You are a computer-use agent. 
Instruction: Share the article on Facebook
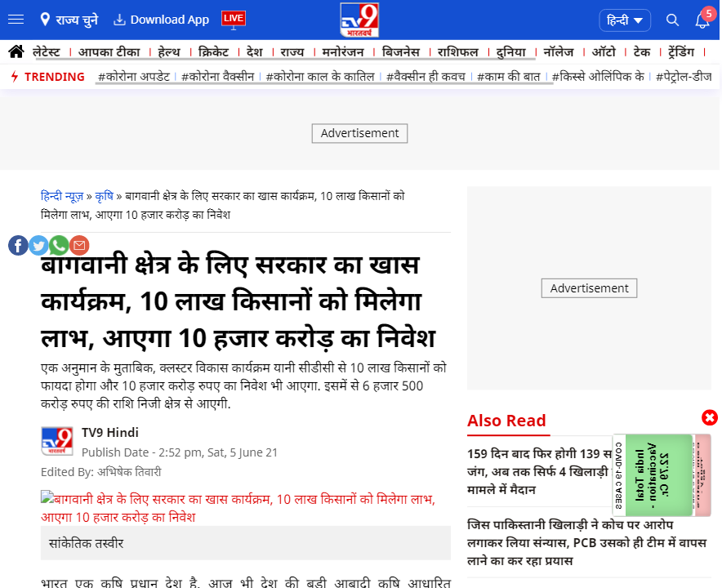tap(18, 245)
